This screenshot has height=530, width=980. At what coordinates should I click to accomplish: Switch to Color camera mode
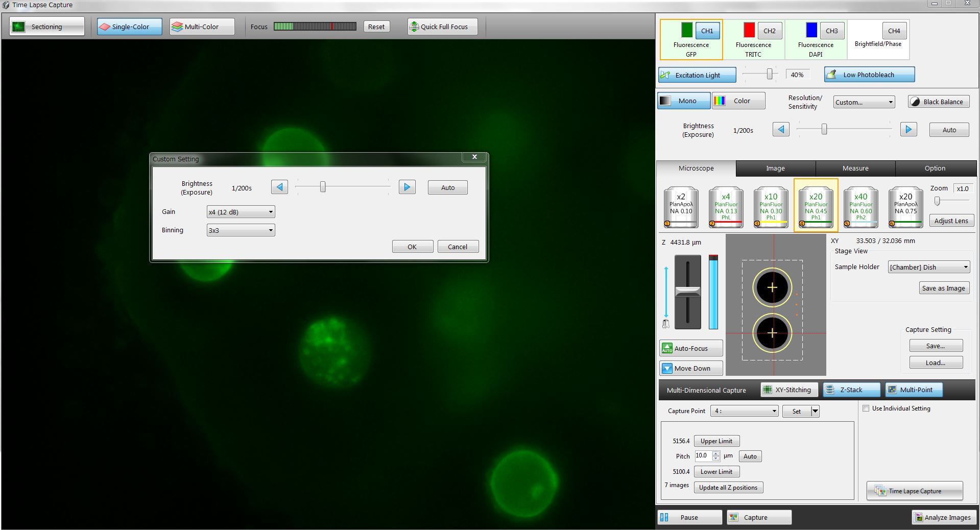click(x=738, y=101)
